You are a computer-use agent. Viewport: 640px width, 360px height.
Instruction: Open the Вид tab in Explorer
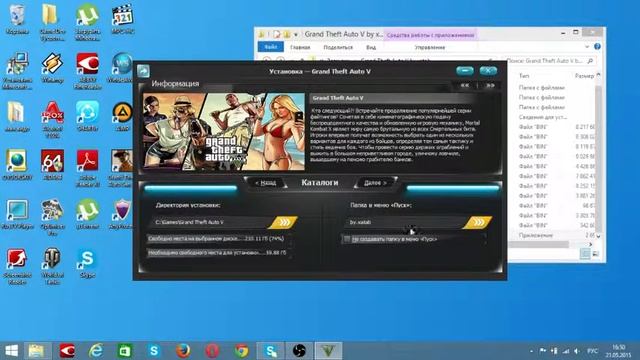click(371, 47)
